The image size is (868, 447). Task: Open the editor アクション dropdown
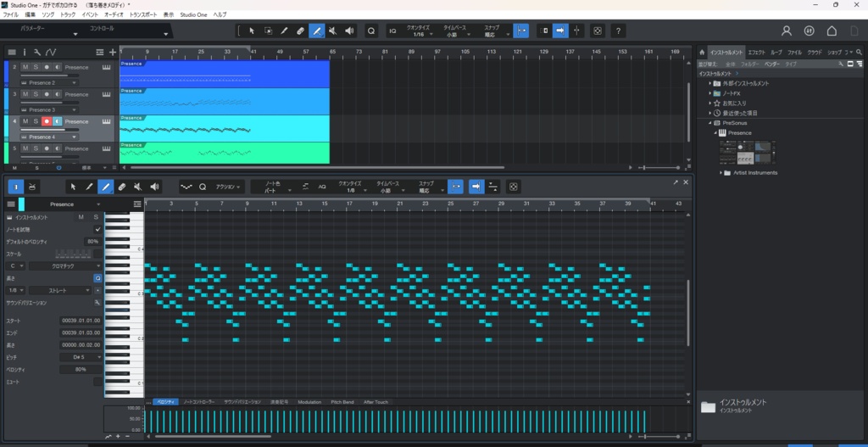point(228,187)
